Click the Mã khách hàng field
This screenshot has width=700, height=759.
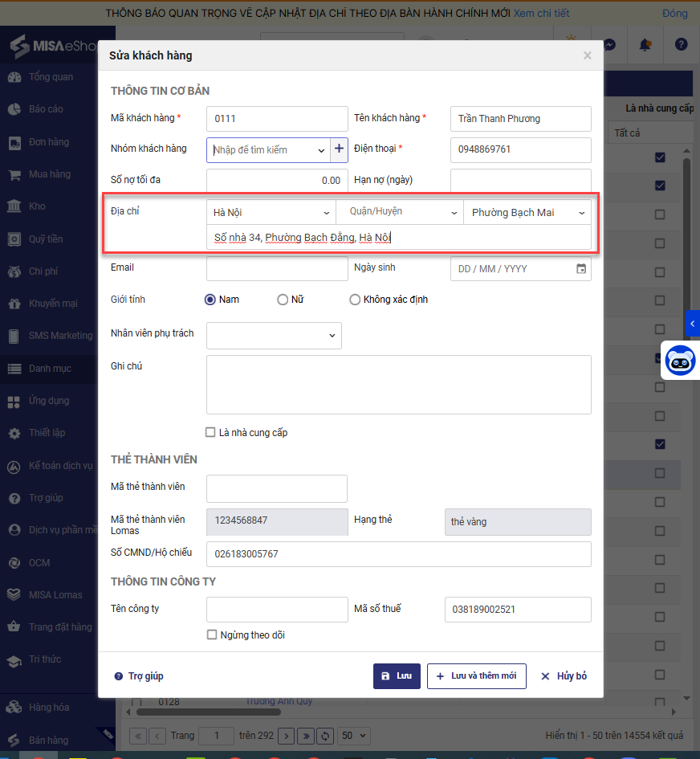[x=277, y=119]
